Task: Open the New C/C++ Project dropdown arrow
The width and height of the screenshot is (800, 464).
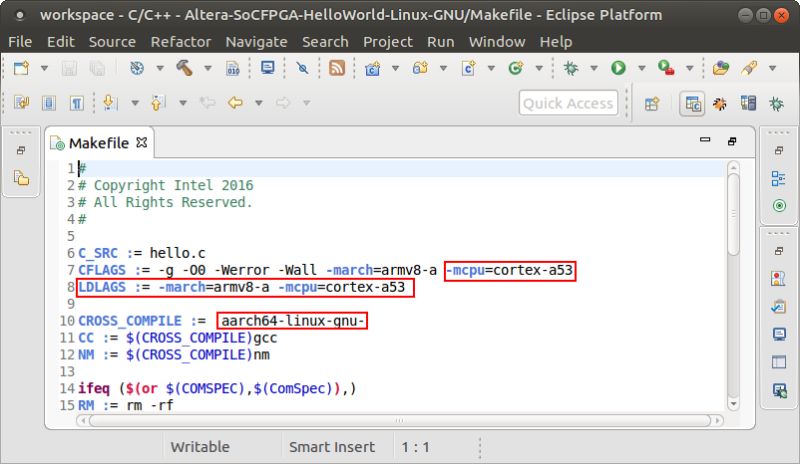Action: click(395, 68)
